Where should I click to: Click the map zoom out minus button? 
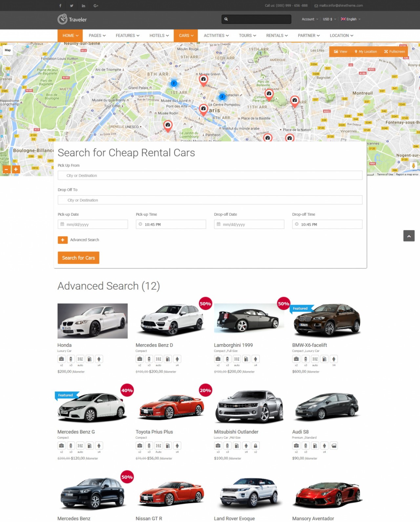6,169
